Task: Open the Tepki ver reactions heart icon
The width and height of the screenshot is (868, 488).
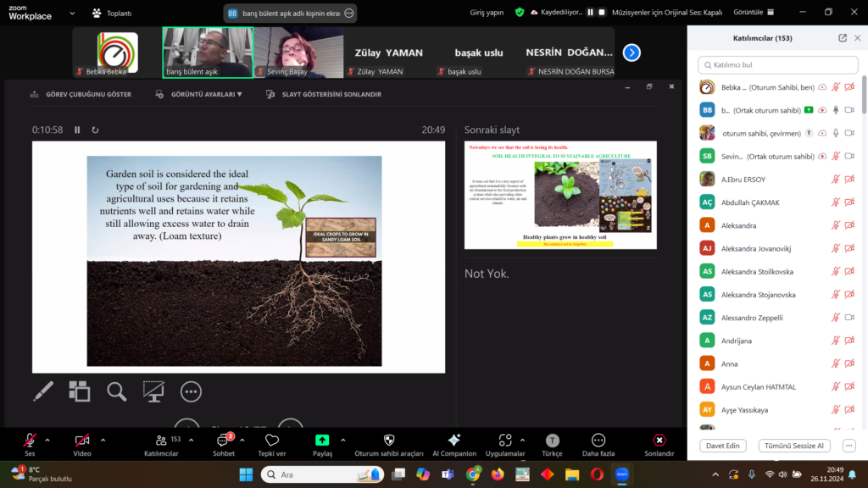Action: [x=272, y=441]
